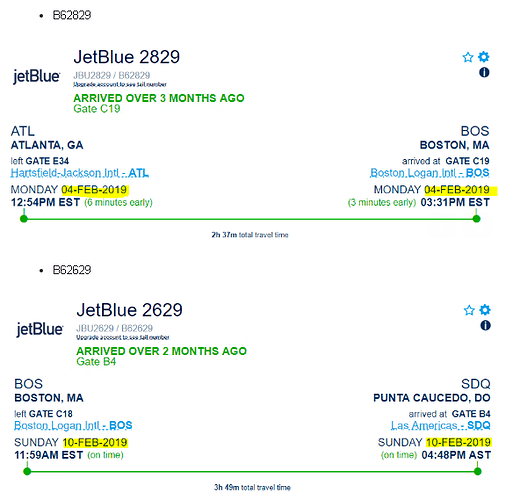Click the JetBlue 2829 flight title
The height and width of the screenshot is (500, 513).
pyautogui.click(x=127, y=57)
